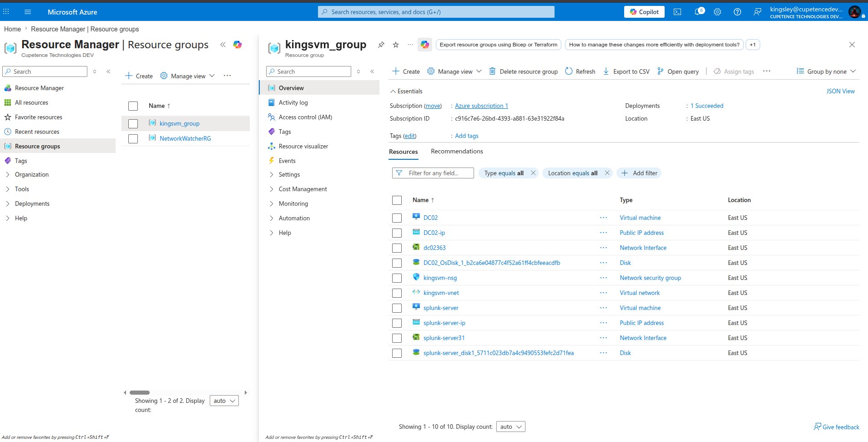Click JSON View link
Viewport: 868px width, 442px height.
pos(840,91)
